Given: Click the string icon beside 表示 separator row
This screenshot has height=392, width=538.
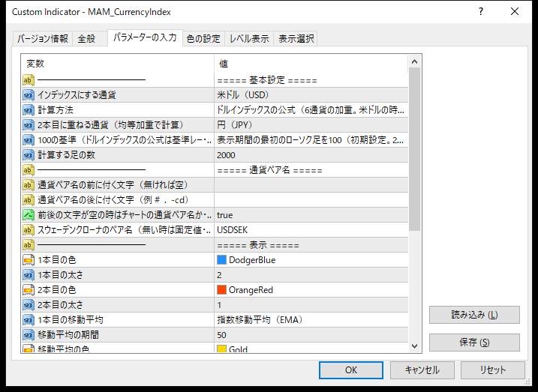Looking at the screenshot, I should coord(29,245).
